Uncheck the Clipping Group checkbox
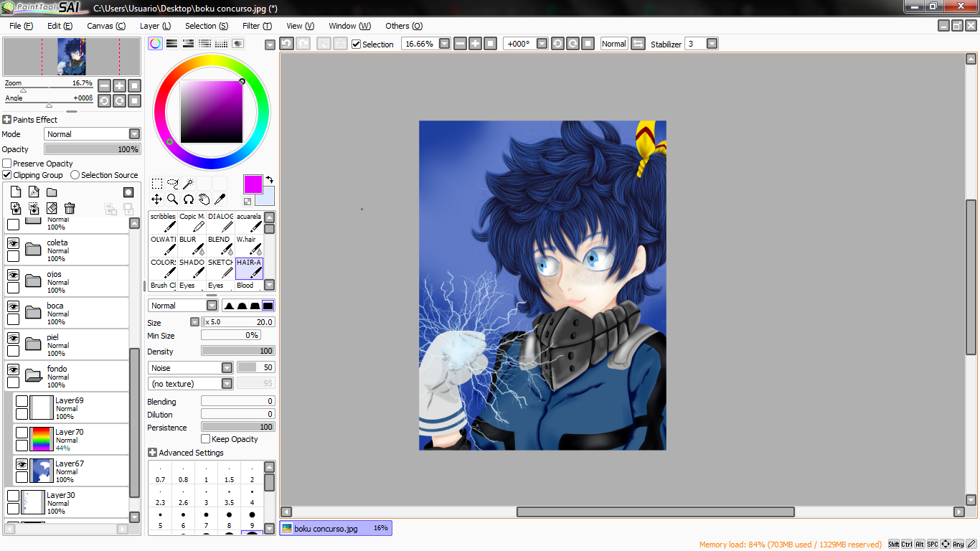This screenshot has height=551, width=980. [7, 175]
